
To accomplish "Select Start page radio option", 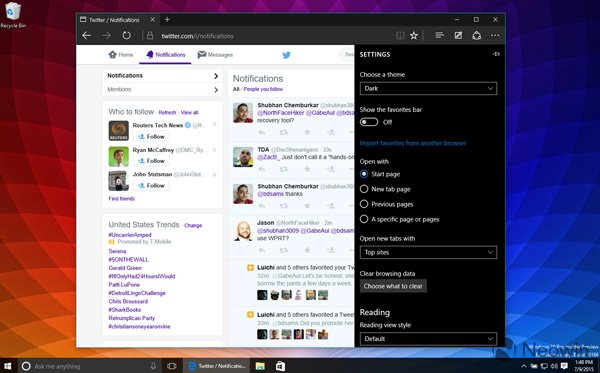I will (x=364, y=174).
